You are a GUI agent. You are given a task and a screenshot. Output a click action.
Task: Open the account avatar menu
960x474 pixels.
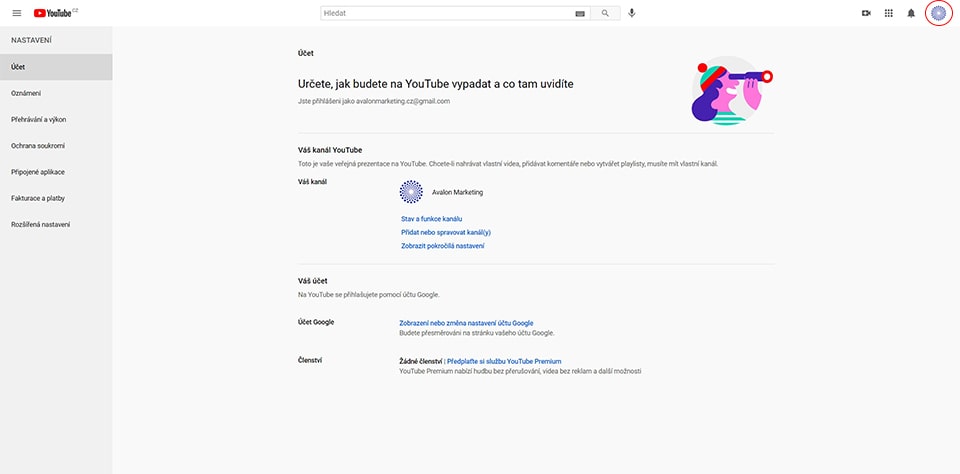click(939, 13)
